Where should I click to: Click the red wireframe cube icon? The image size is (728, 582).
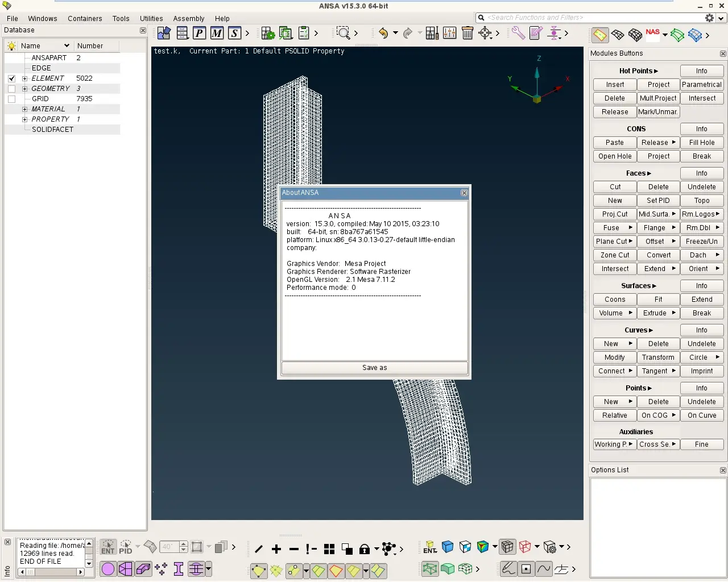tap(525, 547)
